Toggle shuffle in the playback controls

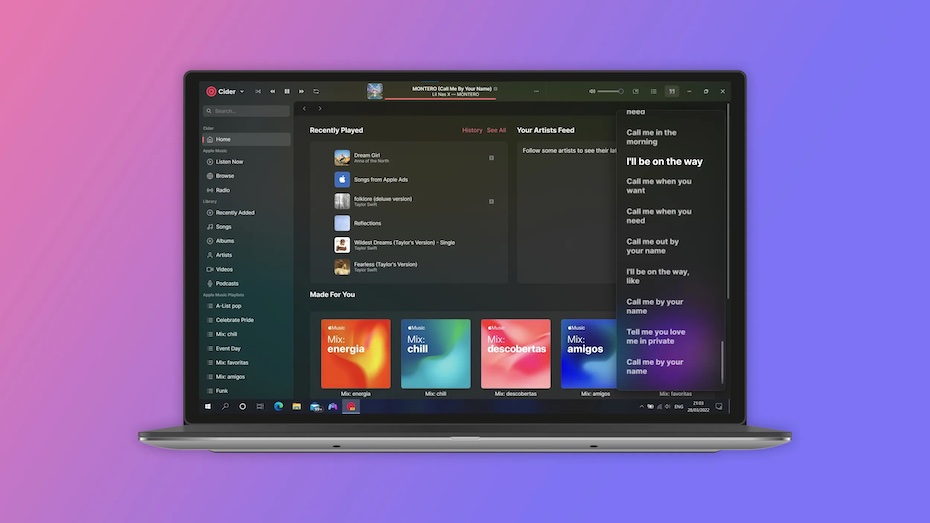[x=258, y=91]
